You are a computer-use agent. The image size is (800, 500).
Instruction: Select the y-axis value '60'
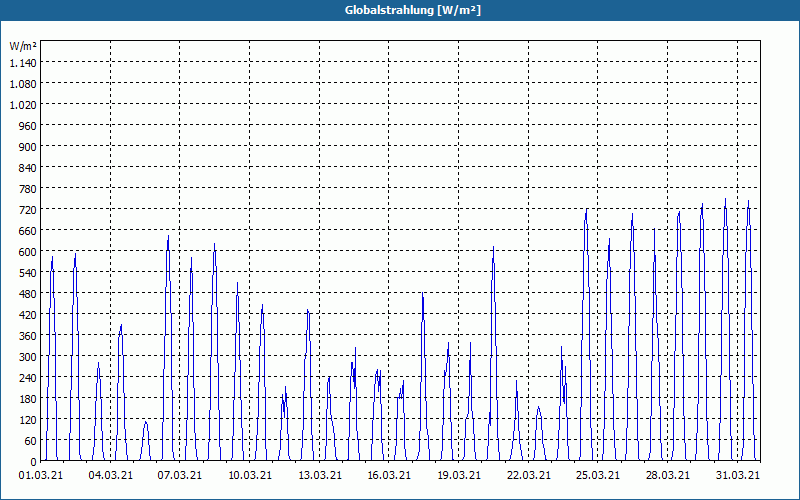point(32,441)
